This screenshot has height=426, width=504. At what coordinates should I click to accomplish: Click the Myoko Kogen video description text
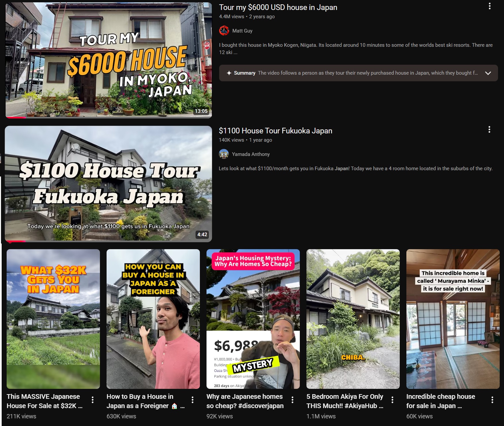pos(356,49)
